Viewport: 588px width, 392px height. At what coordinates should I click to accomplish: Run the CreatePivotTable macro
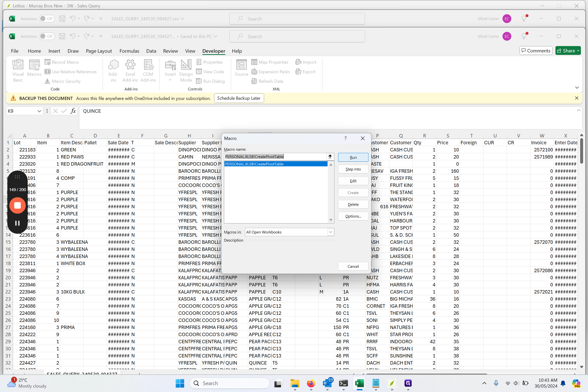click(353, 157)
